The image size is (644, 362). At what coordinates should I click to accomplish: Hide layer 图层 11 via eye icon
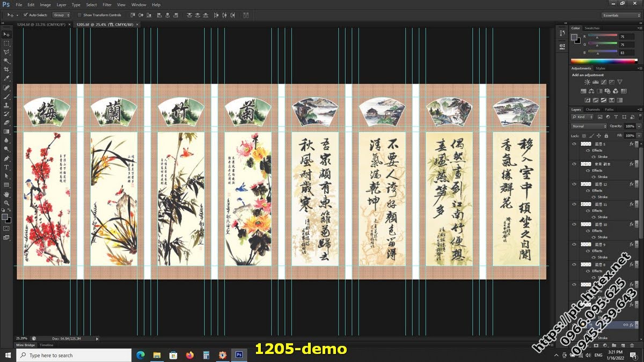point(574,204)
